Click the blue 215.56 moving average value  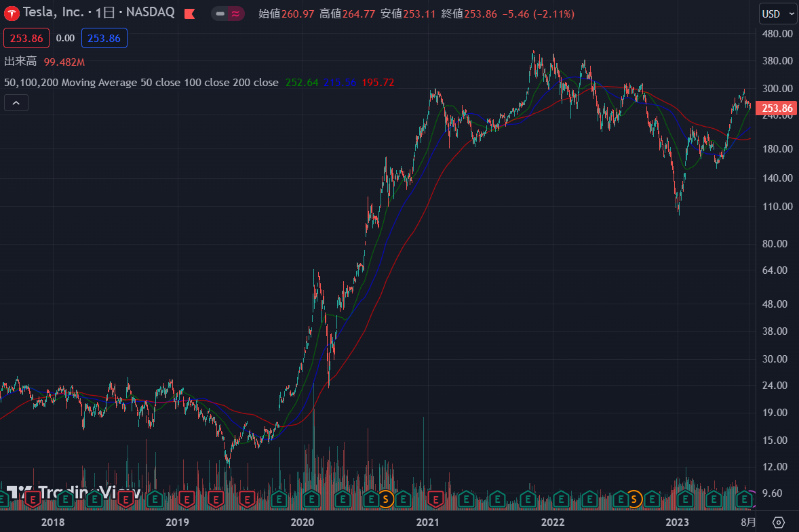pos(340,83)
